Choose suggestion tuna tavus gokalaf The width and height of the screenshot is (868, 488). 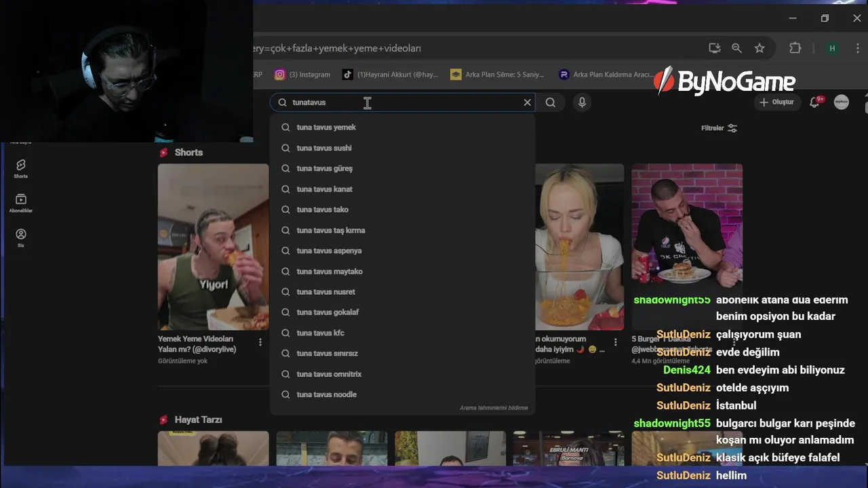click(402, 312)
